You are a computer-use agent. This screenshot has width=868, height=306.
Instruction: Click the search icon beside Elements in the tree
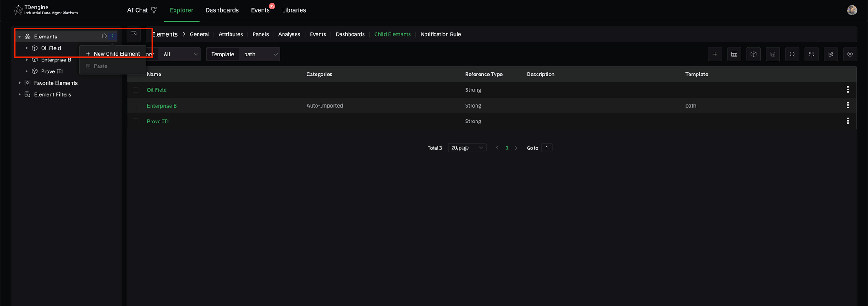tap(104, 37)
